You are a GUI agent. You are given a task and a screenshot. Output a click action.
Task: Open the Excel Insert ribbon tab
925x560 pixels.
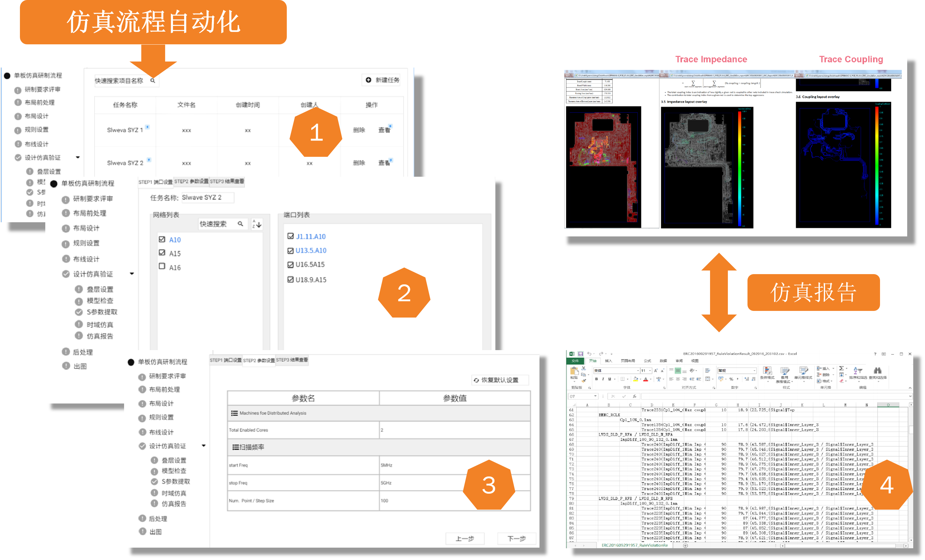608,361
